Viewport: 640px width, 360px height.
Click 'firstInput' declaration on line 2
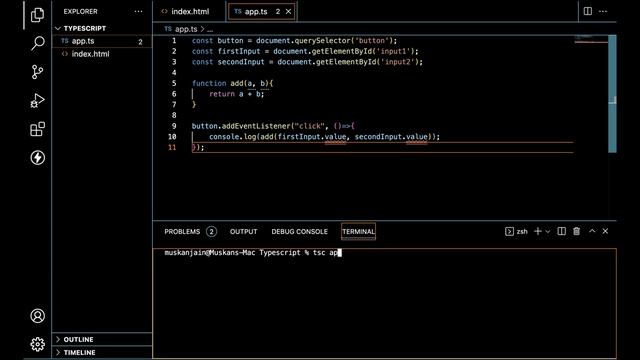[239, 51]
